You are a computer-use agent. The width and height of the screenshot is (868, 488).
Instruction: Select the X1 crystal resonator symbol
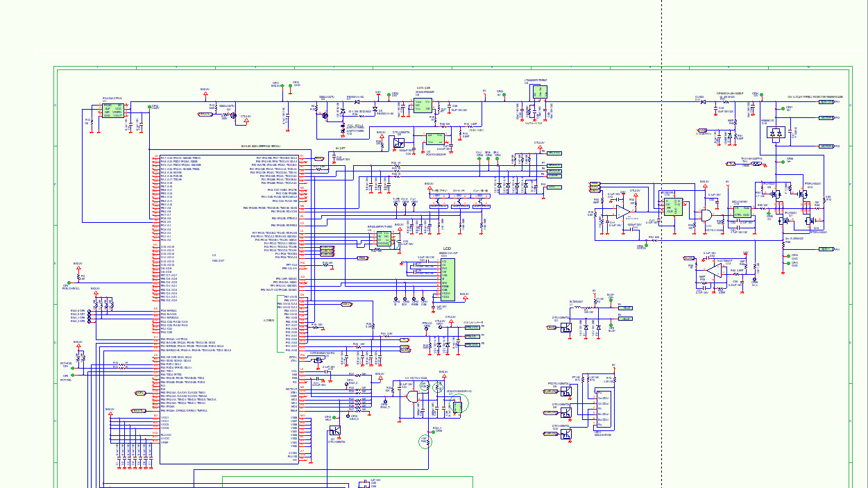[x=318, y=361]
